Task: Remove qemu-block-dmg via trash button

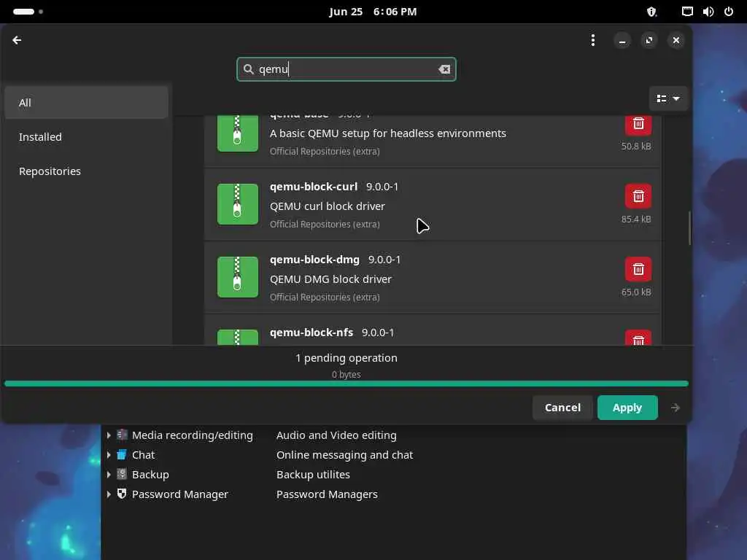Action: (638, 269)
